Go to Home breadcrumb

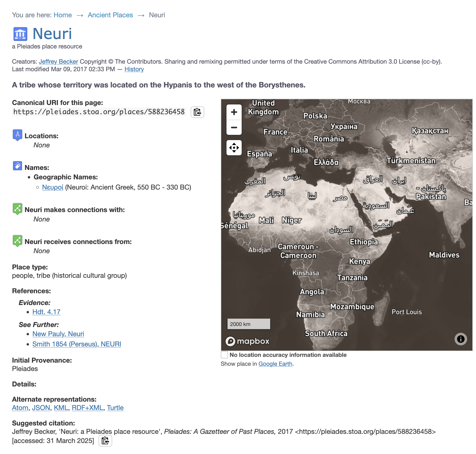pyautogui.click(x=63, y=15)
